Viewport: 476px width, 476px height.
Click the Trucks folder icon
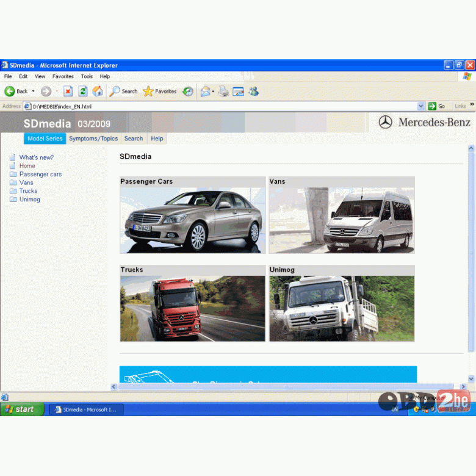pos(13,190)
